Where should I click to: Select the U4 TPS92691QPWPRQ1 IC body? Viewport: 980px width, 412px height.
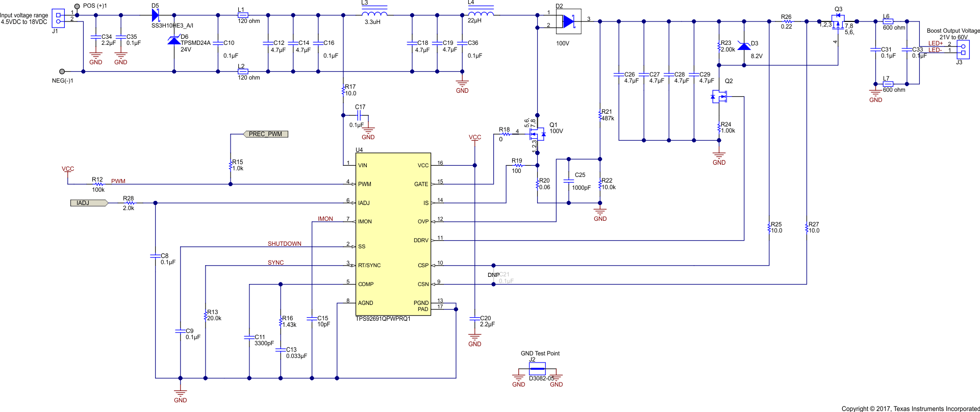pyautogui.click(x=393, y=234)
